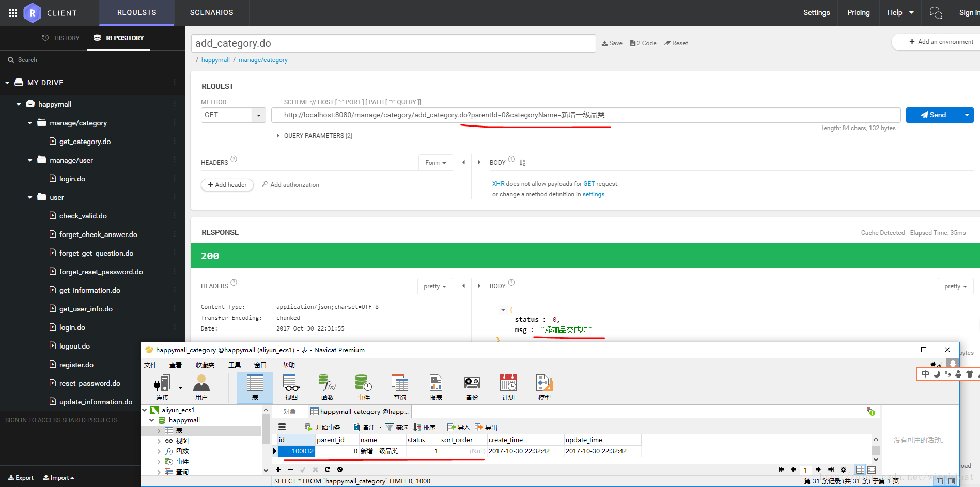The width and height of the screenshot is (980, 487).
Task: Open Navicat View (视图) tool
Action: [291, 388]
